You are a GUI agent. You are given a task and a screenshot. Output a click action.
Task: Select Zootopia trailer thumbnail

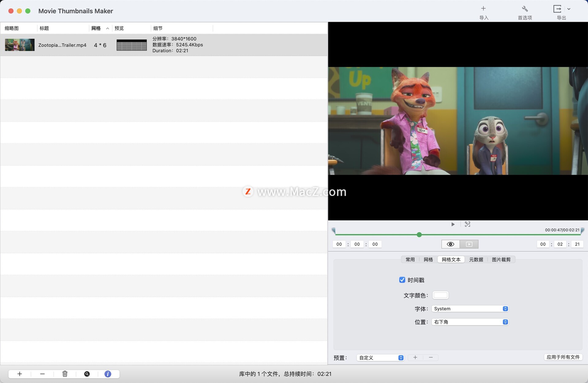coord(20,45)
